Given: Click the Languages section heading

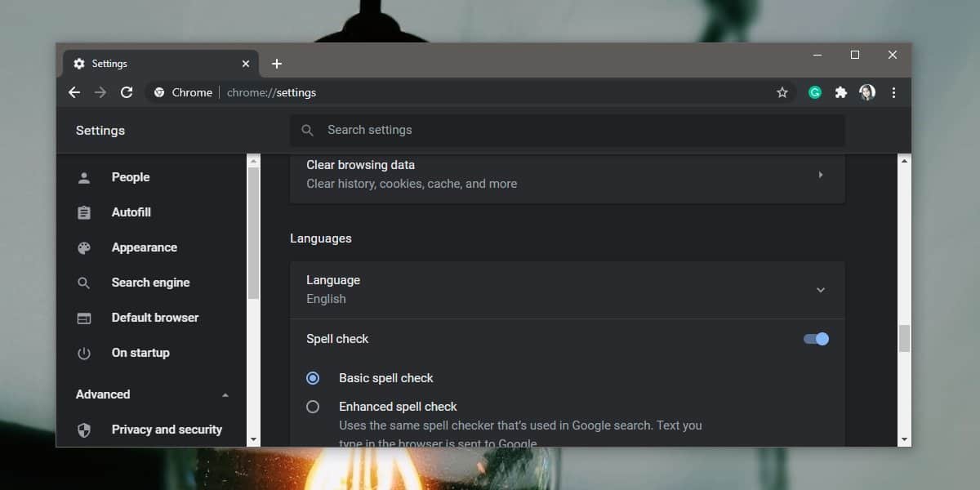Looking at the screenshot, I should tap(321, 238).
